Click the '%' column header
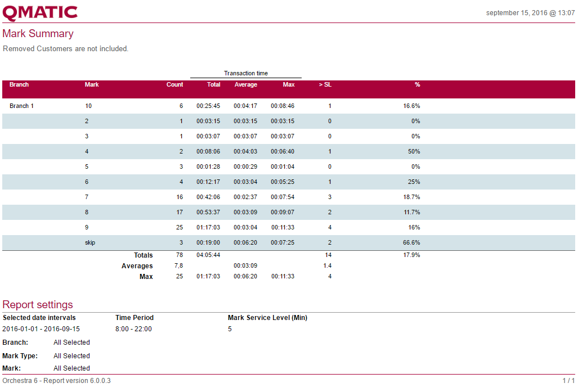This screenshot has width=578, height=392. coord(417,85)
